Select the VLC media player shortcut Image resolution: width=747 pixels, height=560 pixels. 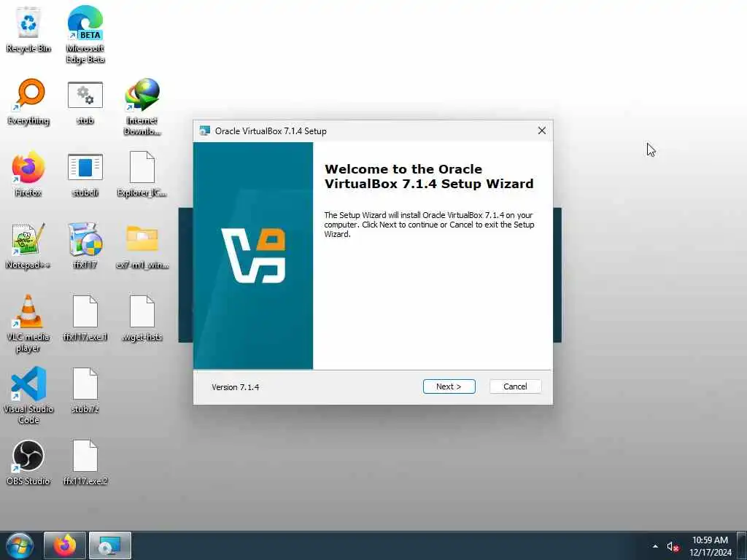coord(28,323)
